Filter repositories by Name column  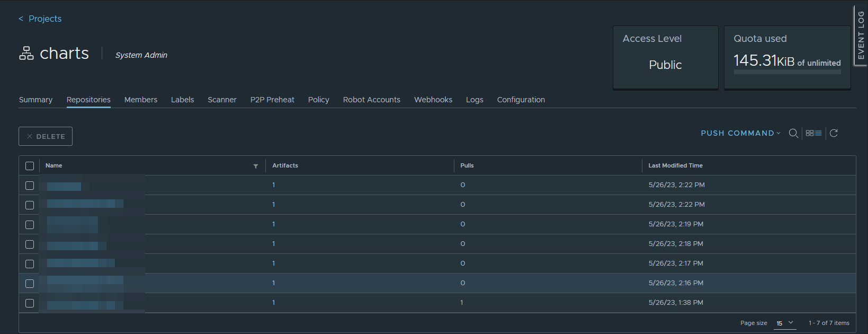pos(256,166)
